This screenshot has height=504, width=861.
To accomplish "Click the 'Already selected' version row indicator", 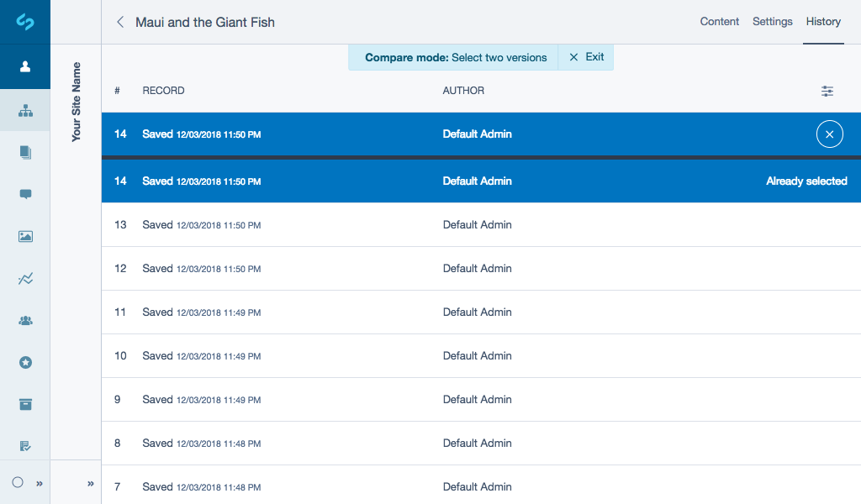I will point(806,181).
